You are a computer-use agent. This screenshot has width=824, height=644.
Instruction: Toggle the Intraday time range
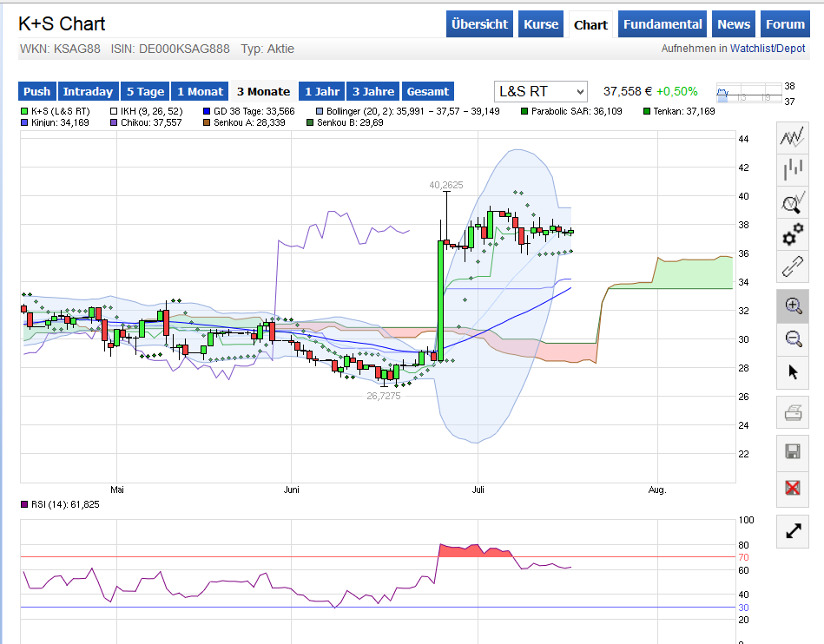(88, 91)
